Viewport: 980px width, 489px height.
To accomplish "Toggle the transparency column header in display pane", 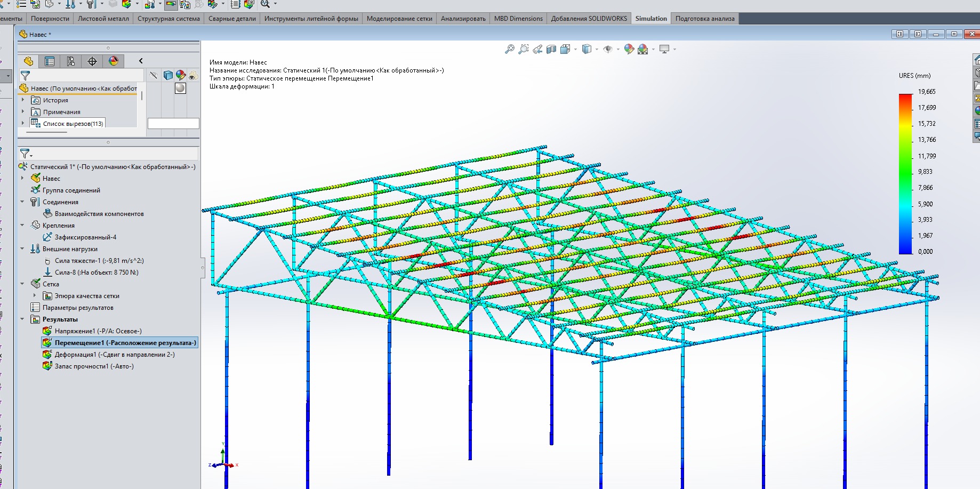I will (x=193, y=75).
